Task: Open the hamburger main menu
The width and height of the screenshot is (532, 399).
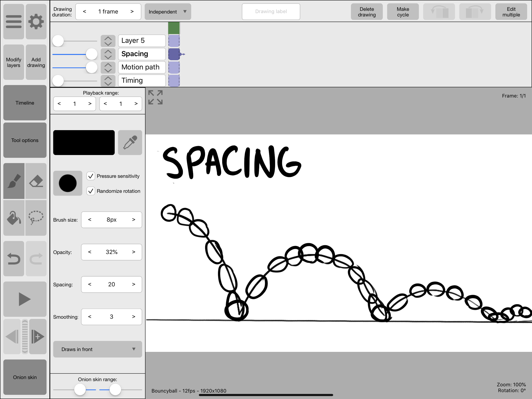Action: click(14, 22)
